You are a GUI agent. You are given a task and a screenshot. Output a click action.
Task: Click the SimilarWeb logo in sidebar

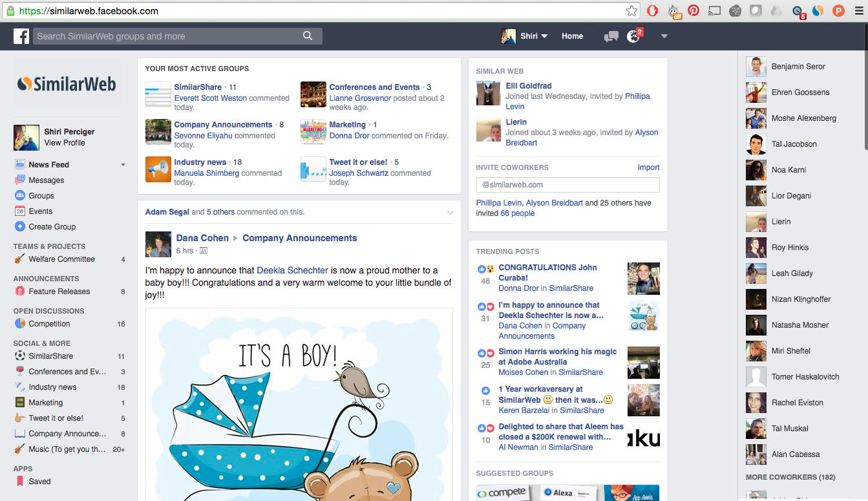pos(67,83)
